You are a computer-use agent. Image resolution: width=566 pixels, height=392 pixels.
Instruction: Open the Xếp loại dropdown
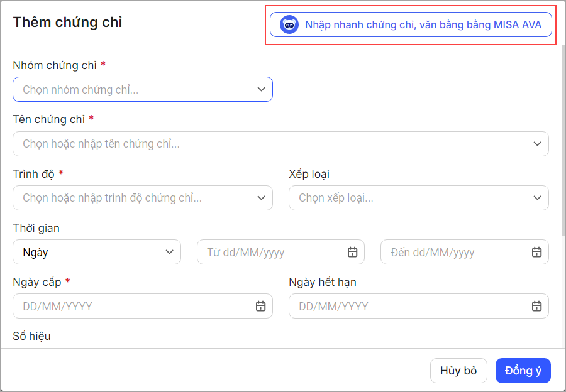(418, 198)
